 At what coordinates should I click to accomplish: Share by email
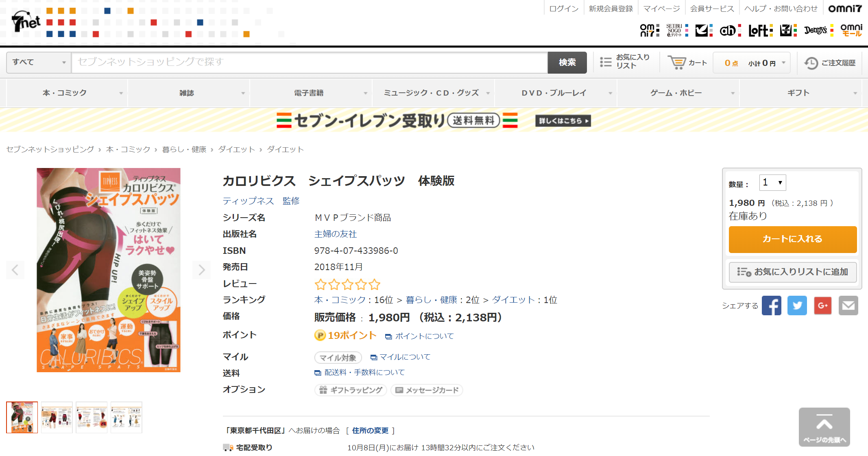848,305
